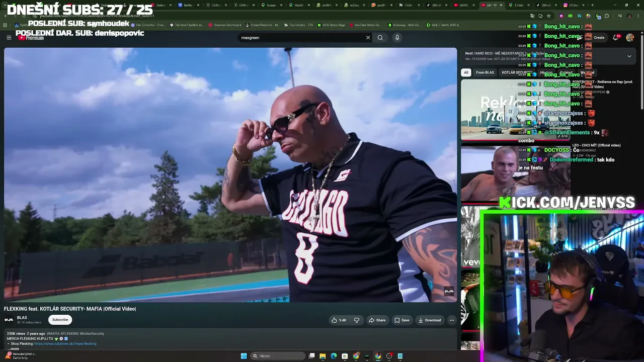Click the taskbar 'Hledat' search box

click(278, 356)
